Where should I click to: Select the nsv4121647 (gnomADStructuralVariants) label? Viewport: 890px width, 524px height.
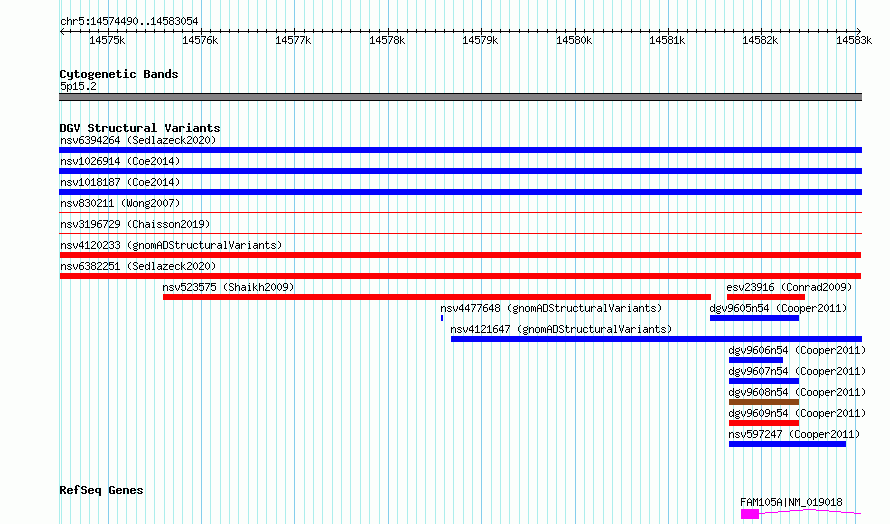coord(561,329)
